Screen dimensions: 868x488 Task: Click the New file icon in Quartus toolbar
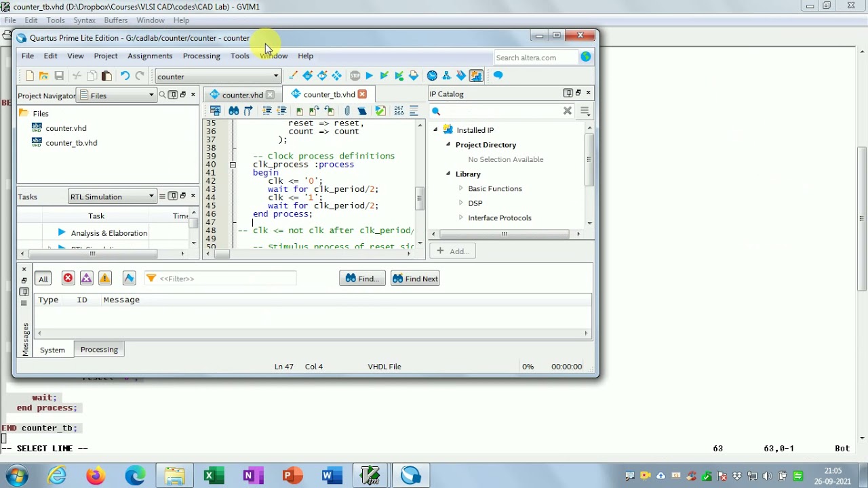point(29,76)
